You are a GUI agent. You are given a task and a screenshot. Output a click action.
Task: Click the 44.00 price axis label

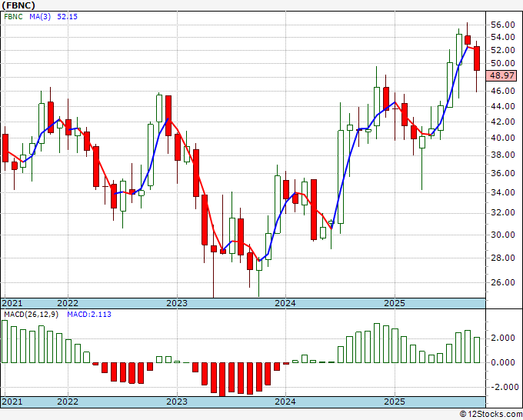tap(502, 106)
